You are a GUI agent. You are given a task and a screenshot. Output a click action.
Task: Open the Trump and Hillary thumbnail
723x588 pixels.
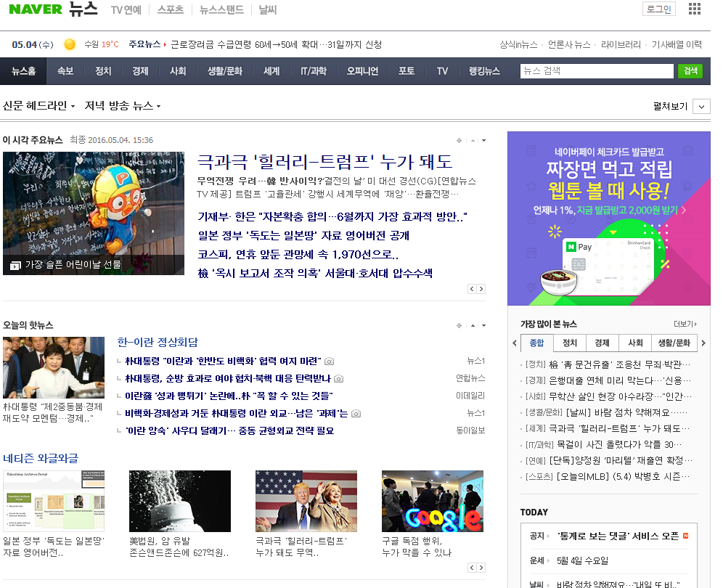click(x=306, y=502)
